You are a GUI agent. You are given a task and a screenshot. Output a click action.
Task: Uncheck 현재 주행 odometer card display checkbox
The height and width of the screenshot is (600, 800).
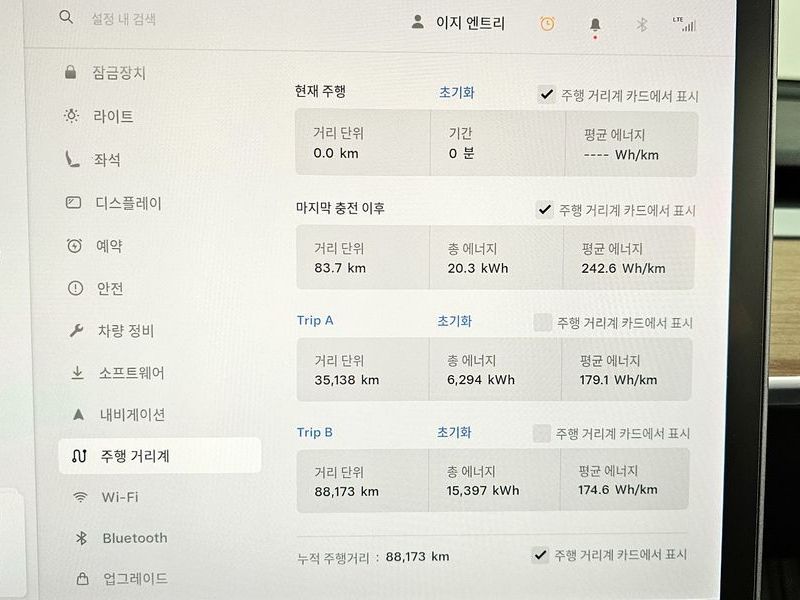pyautogui.click(x=545, y=95)
